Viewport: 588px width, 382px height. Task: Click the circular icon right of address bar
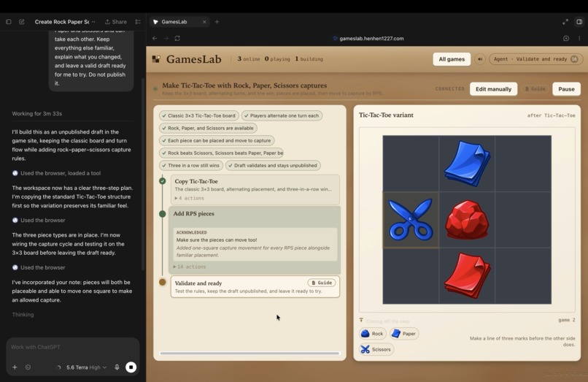(x=566, y=38)
